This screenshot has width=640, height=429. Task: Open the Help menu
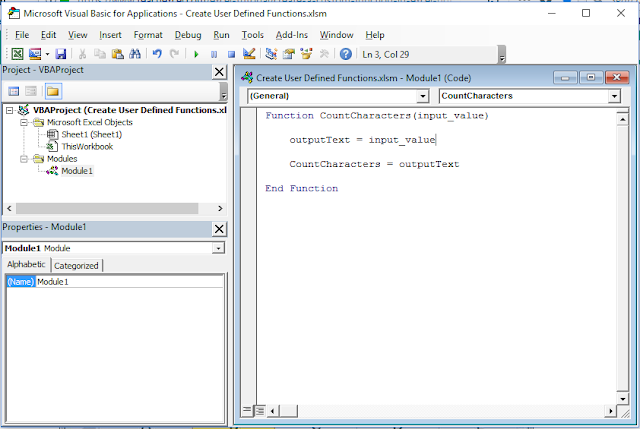[375, 35]
